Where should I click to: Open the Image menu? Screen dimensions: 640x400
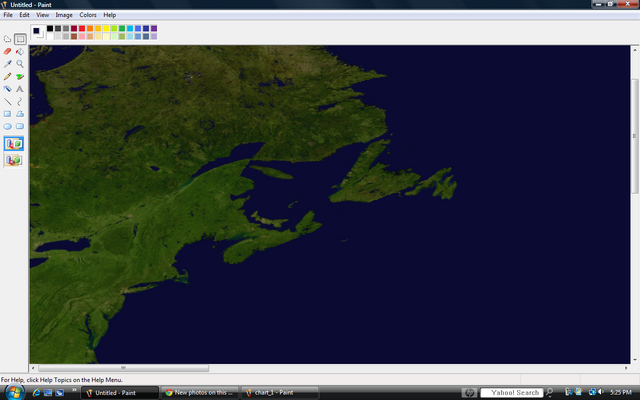64,15
